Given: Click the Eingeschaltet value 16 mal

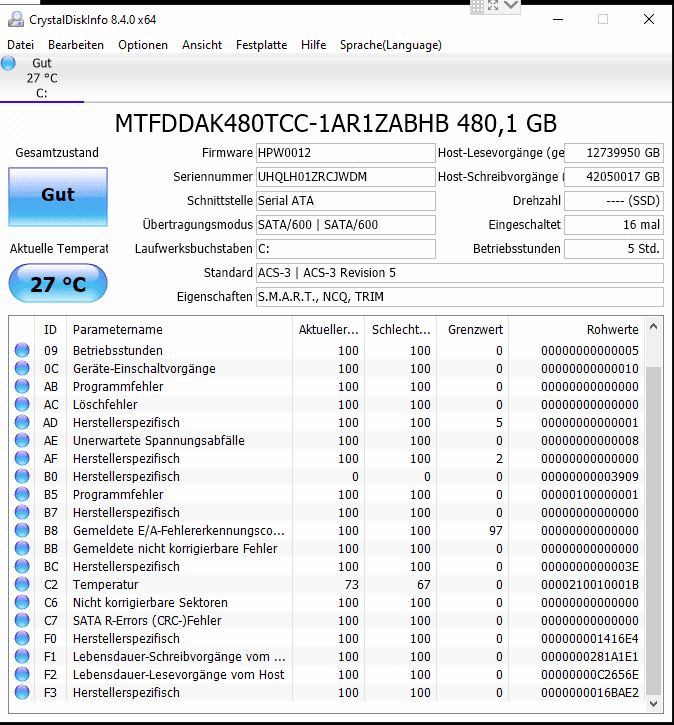Looking at the screenshot, I should (614, 225).
